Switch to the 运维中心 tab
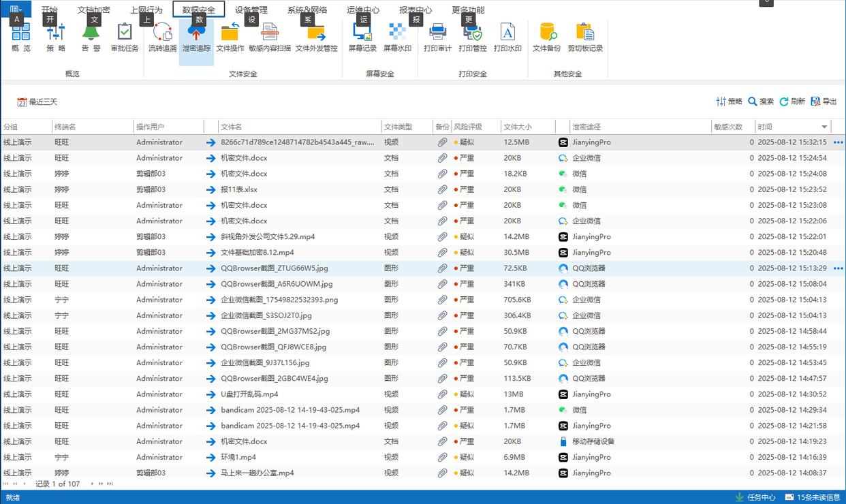The width and height of the screenshot is (846, 504). coord(363,10)
